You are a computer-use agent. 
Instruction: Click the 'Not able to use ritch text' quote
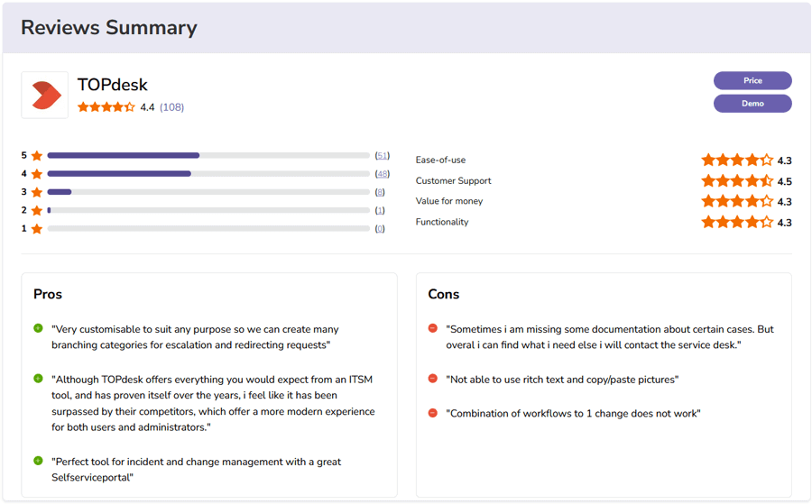(562, 380)
